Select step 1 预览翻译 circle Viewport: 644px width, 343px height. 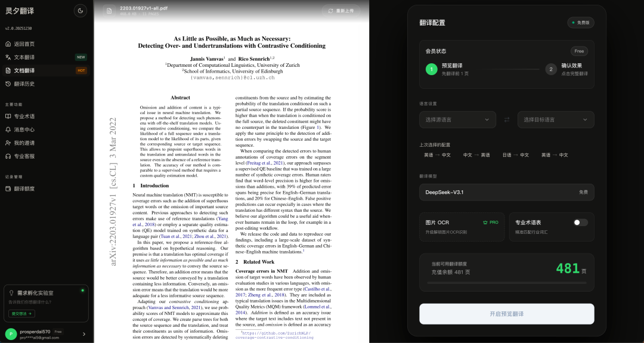click(x=431, y=69)
